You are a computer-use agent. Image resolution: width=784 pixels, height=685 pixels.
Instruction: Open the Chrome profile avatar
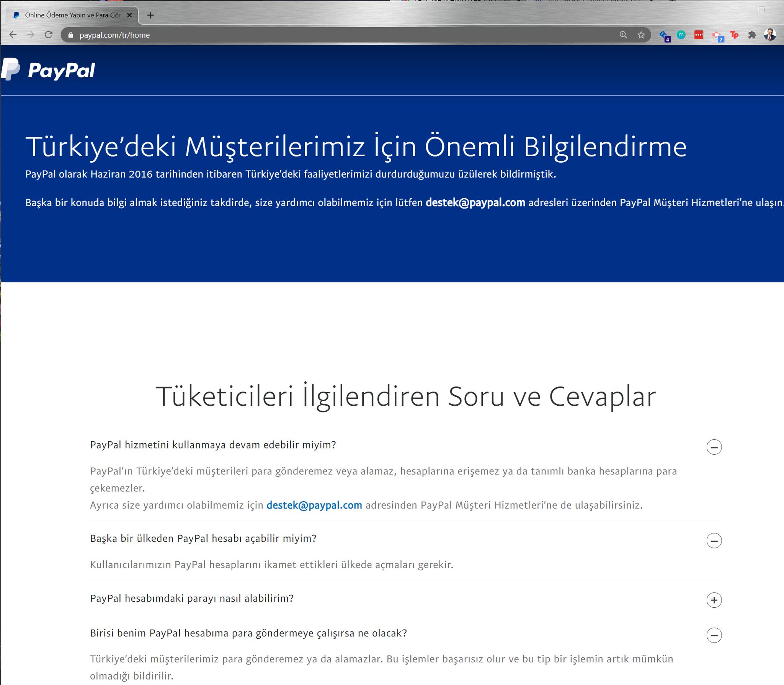(769, 35)
